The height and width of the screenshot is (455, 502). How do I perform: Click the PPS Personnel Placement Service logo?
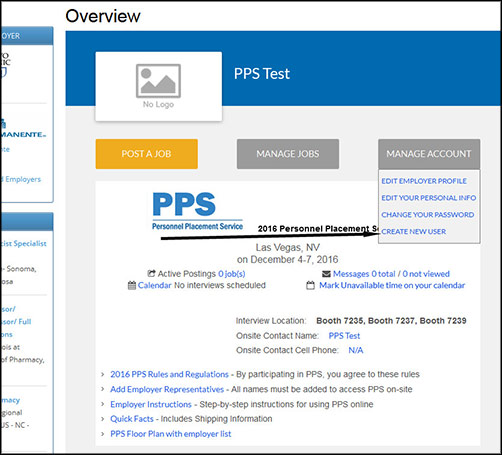198,211
